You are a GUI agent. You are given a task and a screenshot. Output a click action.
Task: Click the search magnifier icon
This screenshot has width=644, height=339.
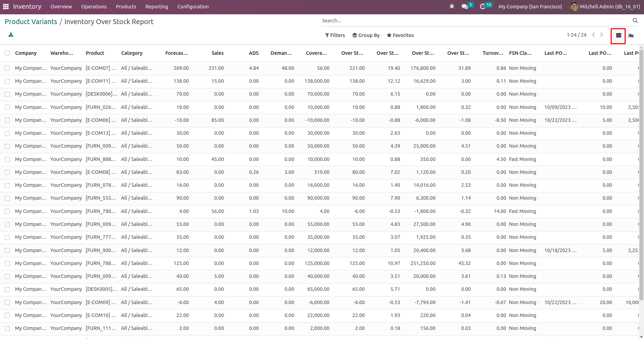(635, 21)
